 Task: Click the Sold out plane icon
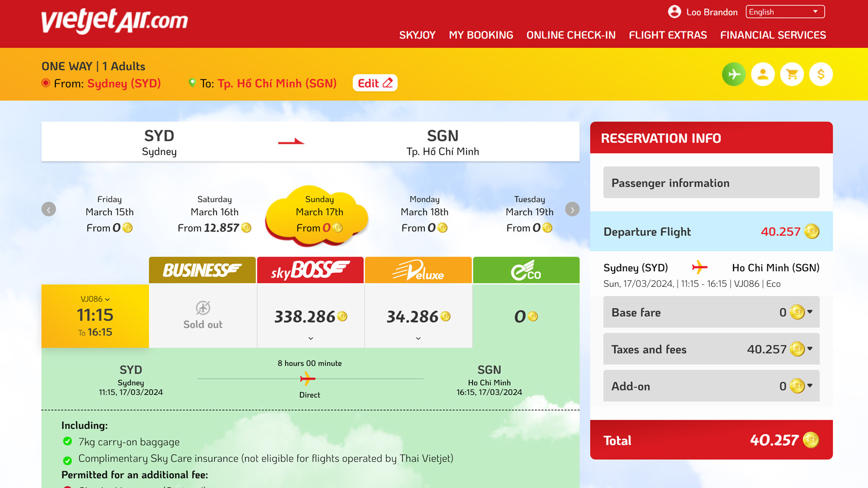point(203,308)
